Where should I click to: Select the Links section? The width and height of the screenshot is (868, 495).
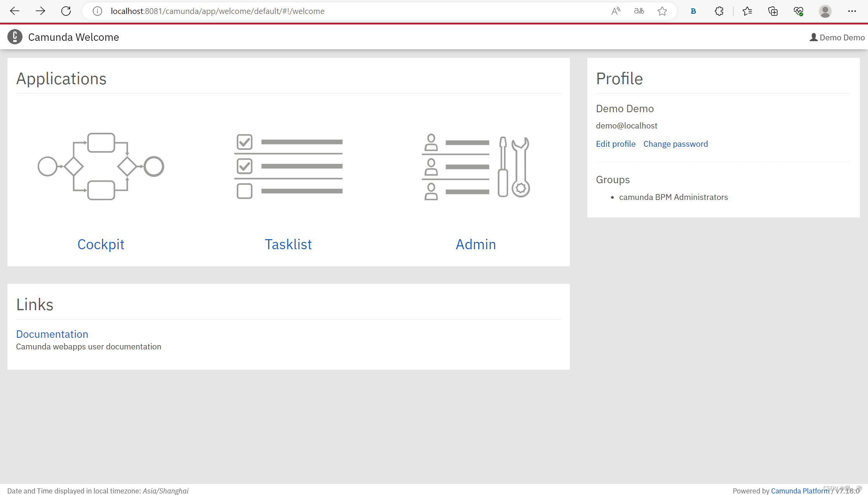(35, 304)
